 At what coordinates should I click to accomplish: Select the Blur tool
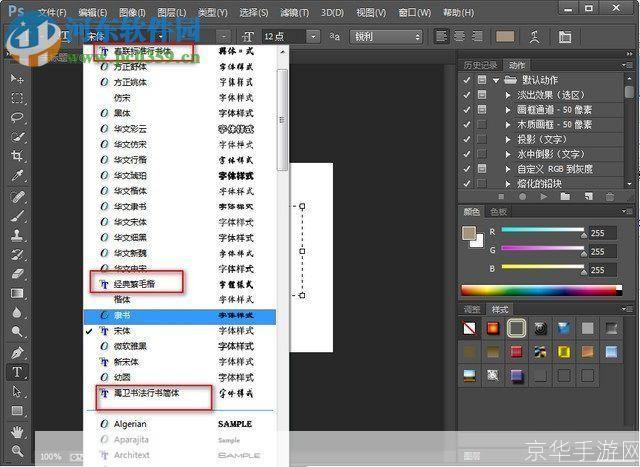[x=17, y=313]
